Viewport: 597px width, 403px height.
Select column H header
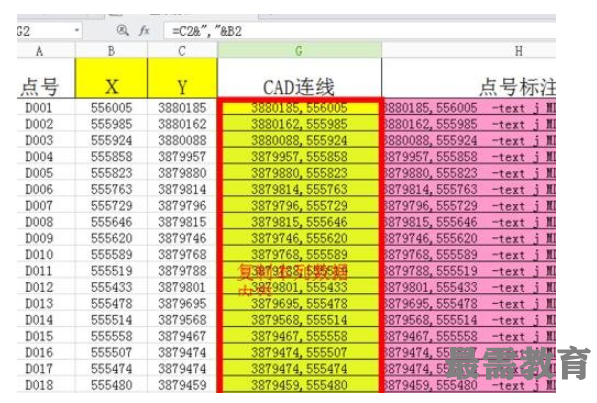pyautogui.click(x=469, y=51)
